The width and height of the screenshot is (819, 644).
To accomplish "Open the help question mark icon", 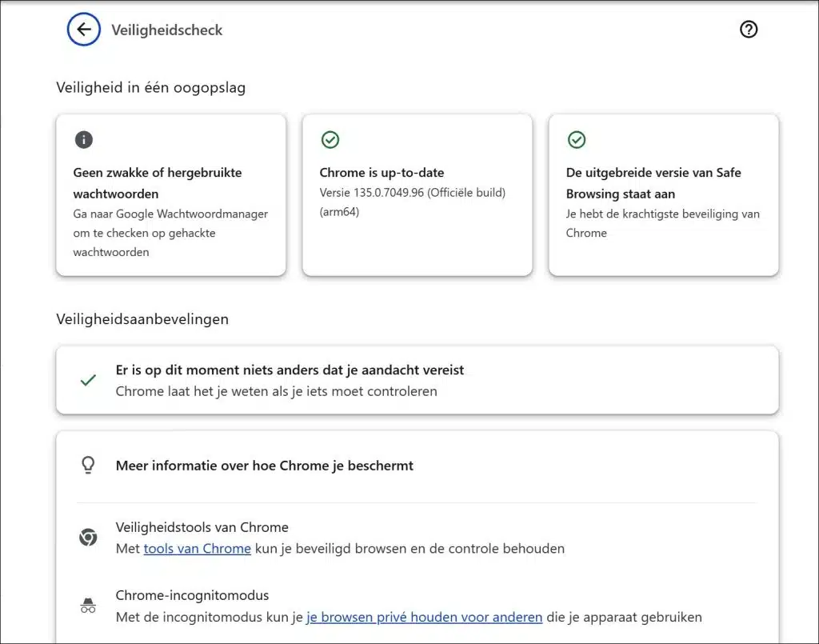I will click(x=748, y=30).
